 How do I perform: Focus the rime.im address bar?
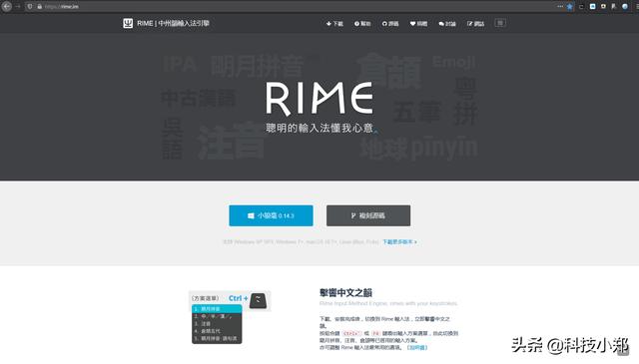pyautogui.click(x=286, y=7)
